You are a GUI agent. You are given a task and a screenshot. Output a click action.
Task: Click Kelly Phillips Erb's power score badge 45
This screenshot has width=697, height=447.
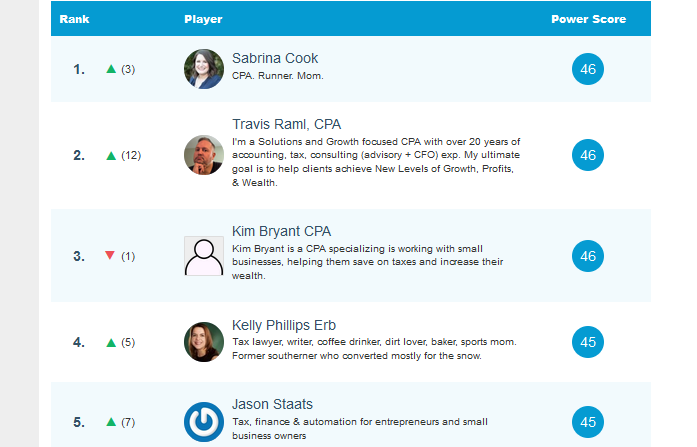pos(588,342)
